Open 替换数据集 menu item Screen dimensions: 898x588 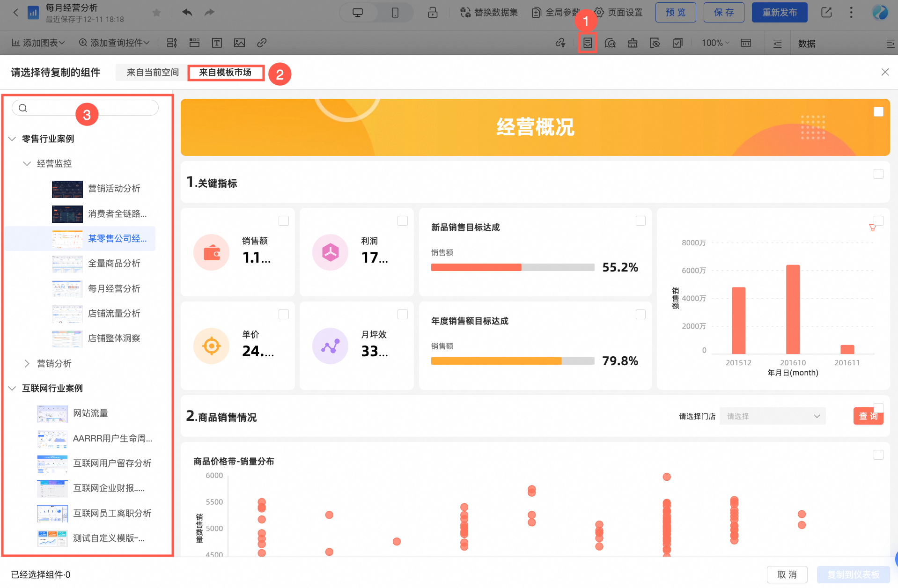[489, 13]
